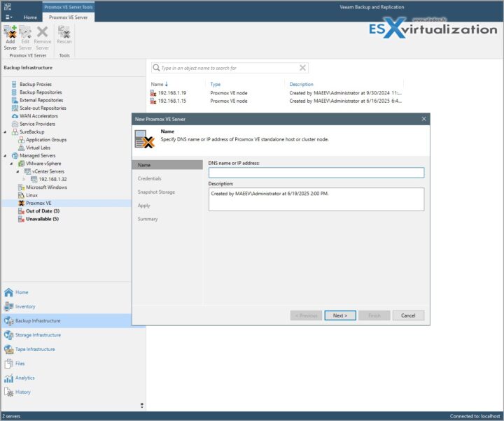This screenshot has width=504, height=421.
Task: Switch to the Home ribbon tab
Action: click(30, 17)
